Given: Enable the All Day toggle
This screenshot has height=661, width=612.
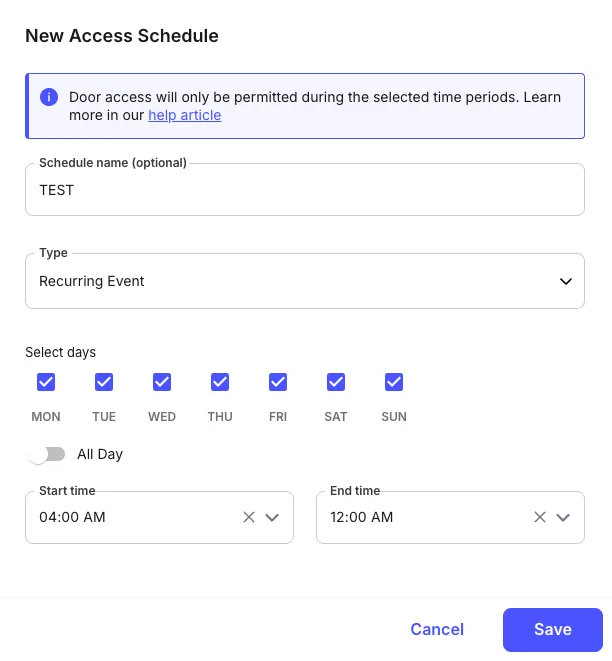Looking at the screenshot, I should 46,454.
